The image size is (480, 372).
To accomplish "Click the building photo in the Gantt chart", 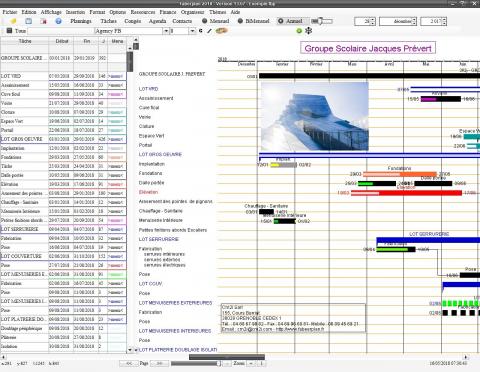I will pyautogui.click(x=315, y=116).
